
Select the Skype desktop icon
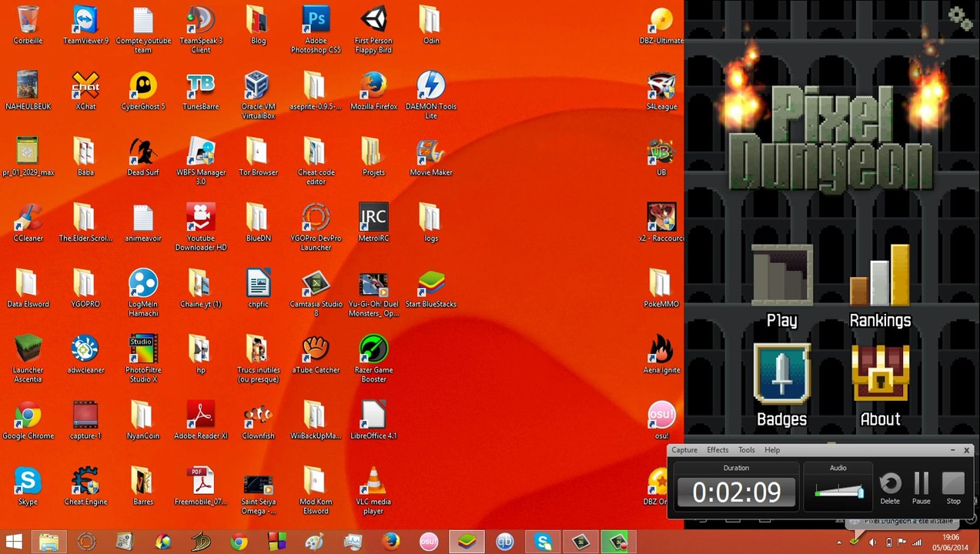[x=28, y=482]
